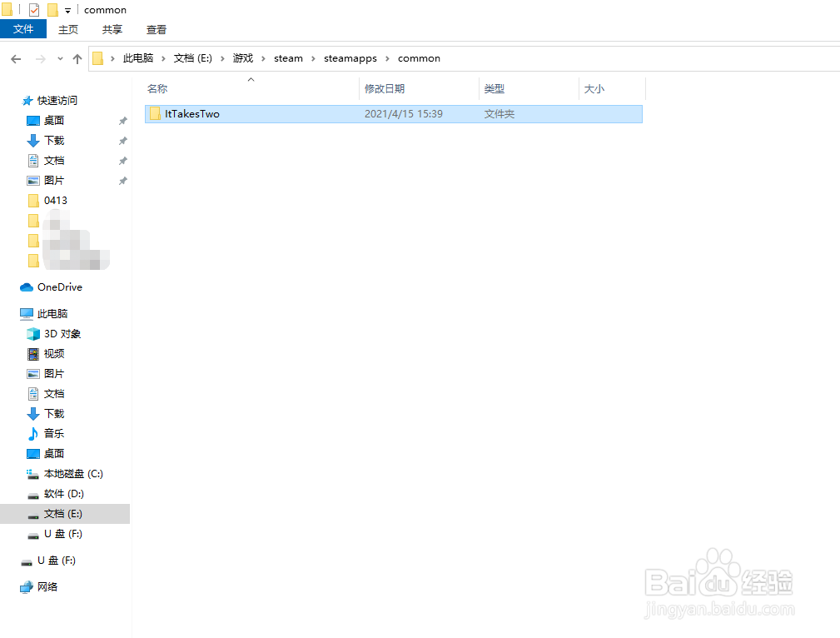Select 此电脑 in the navigation pane
The height and width of the screenshot is (638, 840).
tap(52, 314)
